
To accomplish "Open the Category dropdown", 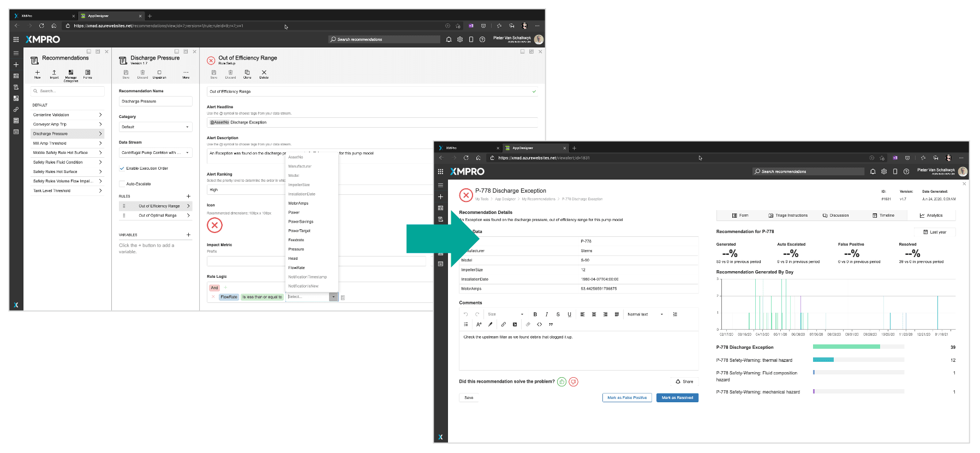I will (156, 127).
